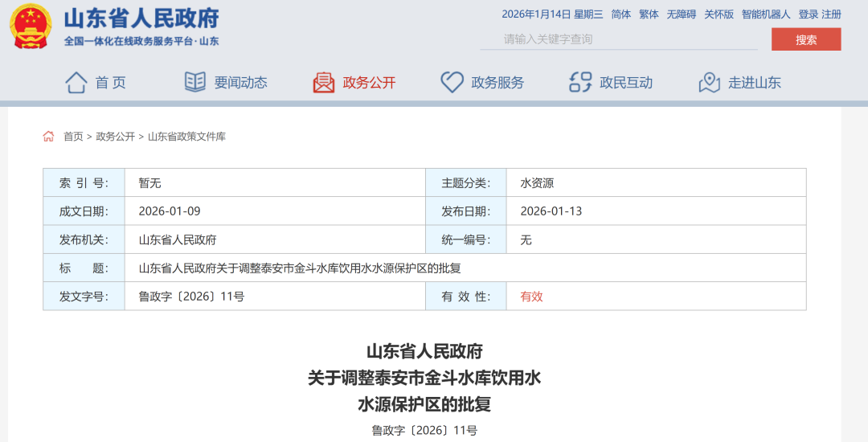The image size is (868, 442).
Task: Click the 政民互动 exchange icon
Action: (x=580, y=82)
